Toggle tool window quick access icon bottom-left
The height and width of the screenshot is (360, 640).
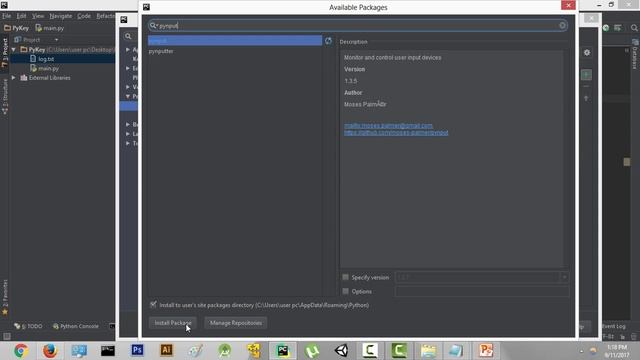7,336
